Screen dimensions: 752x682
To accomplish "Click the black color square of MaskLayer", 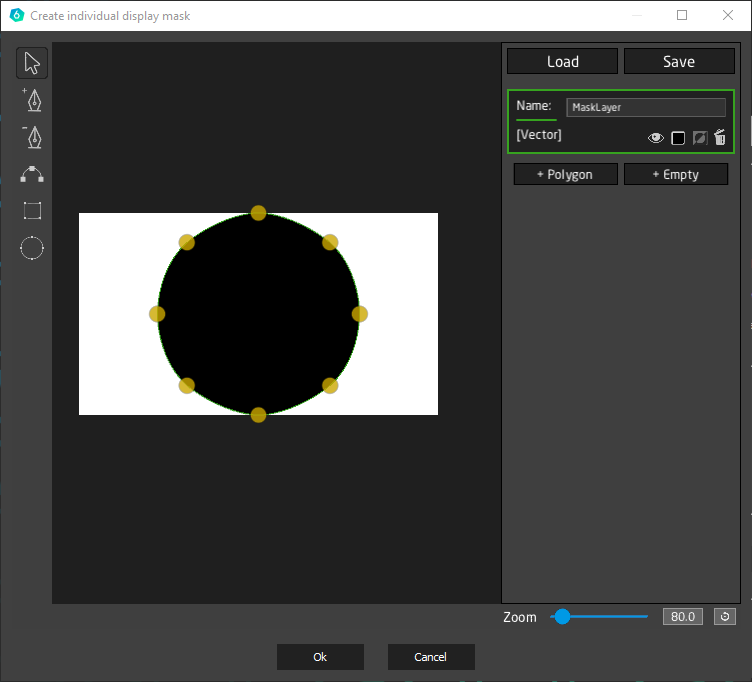I will click(678, 138).
